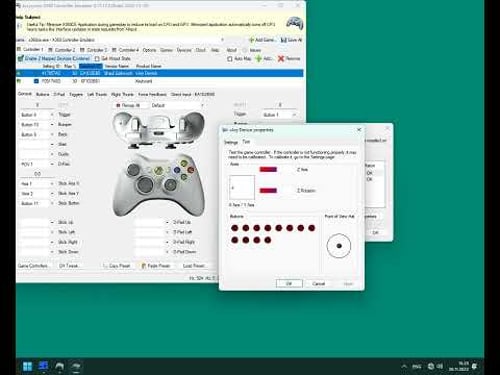This screenshot has height=375, width=500.
Task: Switch to Controller 3 tab
Action: (94, 50)
